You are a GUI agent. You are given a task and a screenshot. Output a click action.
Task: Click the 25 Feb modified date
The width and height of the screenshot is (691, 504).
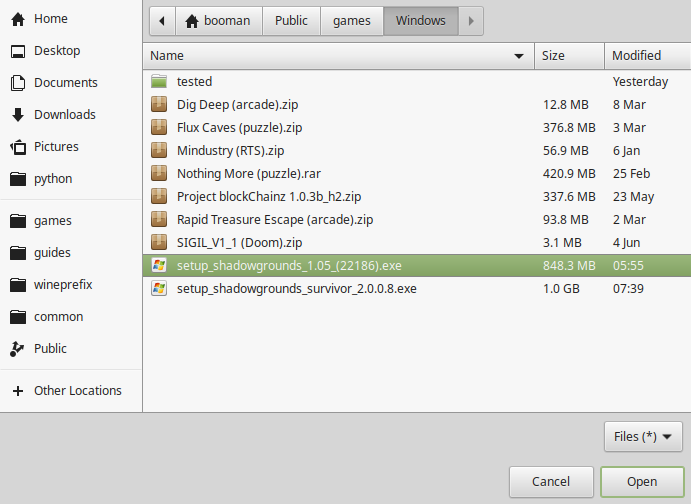click(631, 174)
